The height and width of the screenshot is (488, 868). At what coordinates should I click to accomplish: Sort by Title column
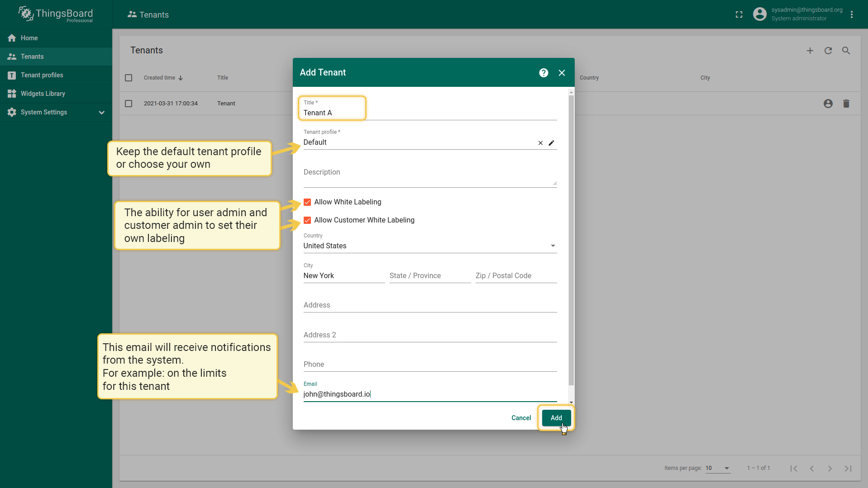pyautogui.click(x=223, y=78)
